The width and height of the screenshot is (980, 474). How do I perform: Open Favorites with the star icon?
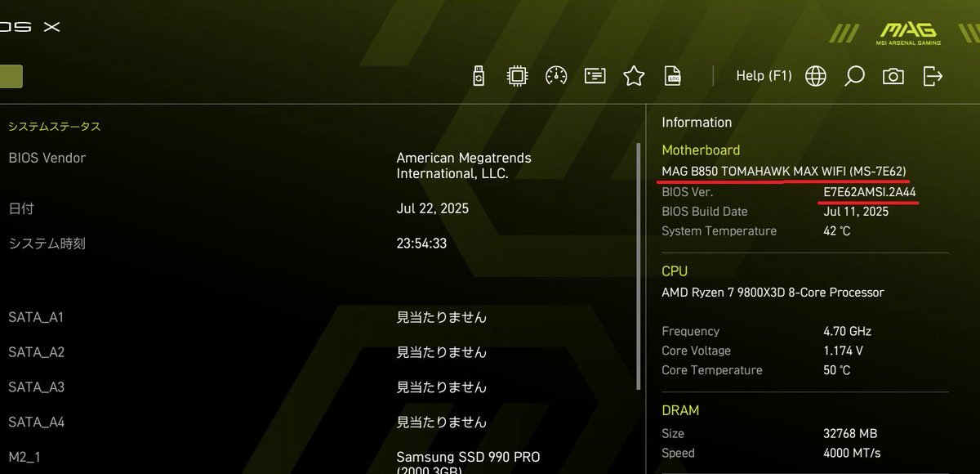[634, 76]
